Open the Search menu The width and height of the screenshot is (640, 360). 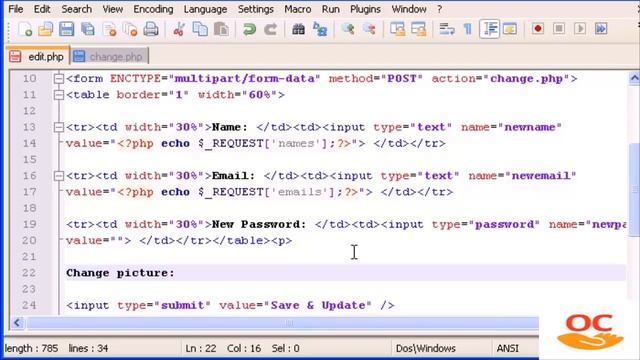76,9
